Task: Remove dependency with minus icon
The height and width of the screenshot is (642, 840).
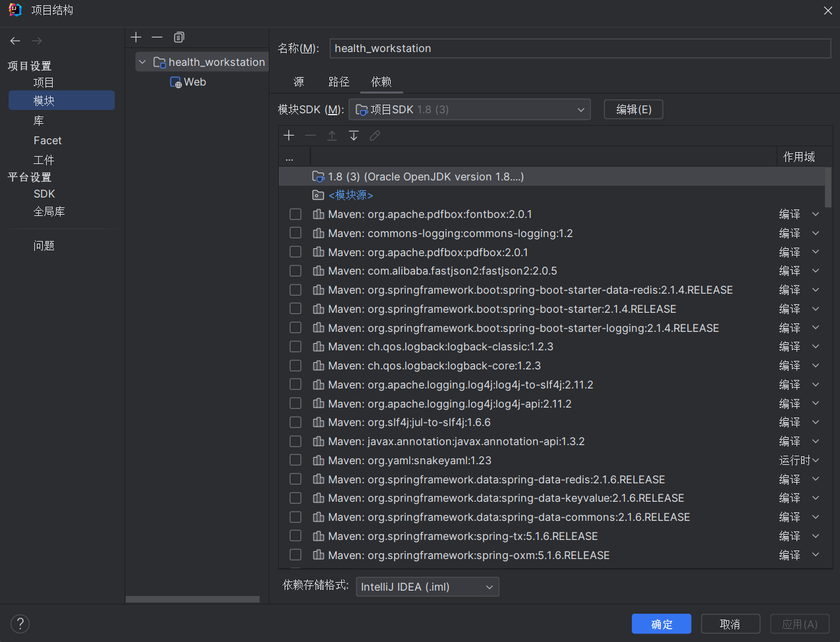Action: click(x=310, y=136)
